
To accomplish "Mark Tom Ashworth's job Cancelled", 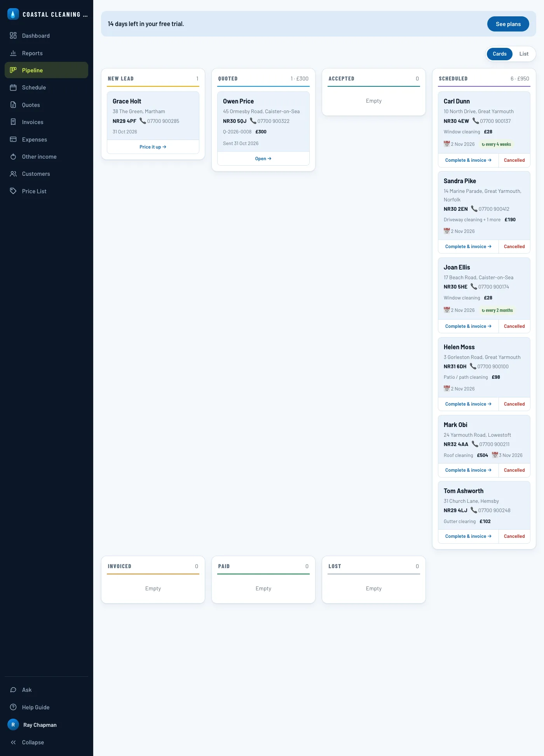I will [x=514, y=536].
